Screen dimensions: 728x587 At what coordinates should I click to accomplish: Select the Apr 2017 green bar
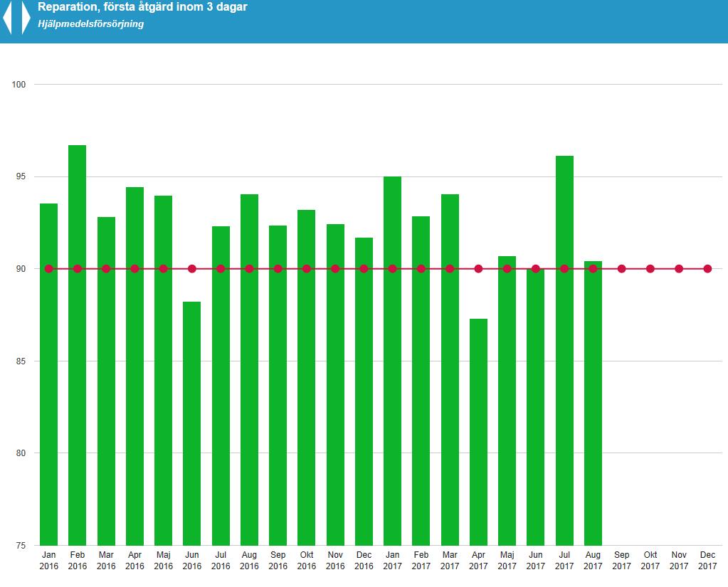point(478,432)
